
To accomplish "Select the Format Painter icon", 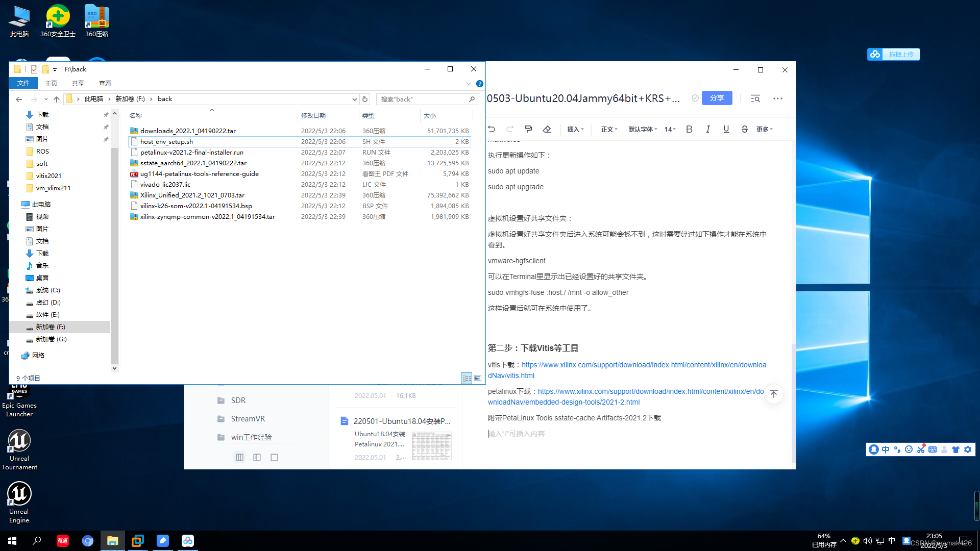I will [528, 129].
